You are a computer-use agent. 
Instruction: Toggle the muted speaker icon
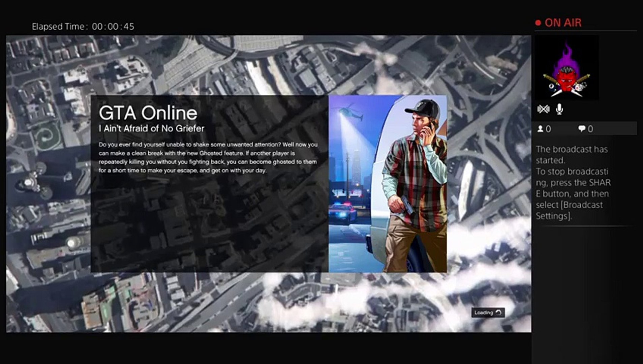point(543,109)
